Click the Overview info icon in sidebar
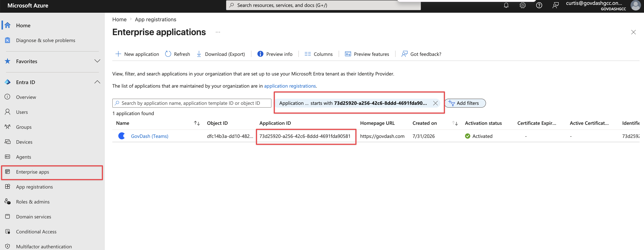This screenshot has width=644, height=250. pos(7,97)
